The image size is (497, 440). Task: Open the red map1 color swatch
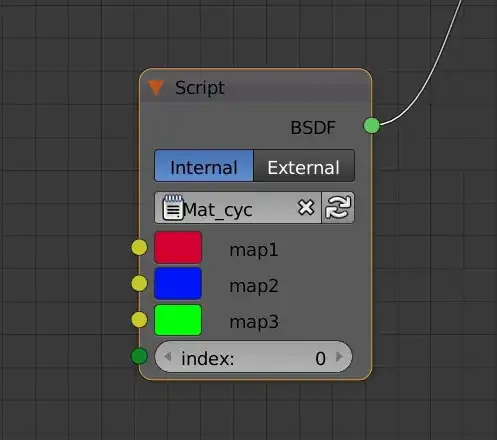point(178,248)
